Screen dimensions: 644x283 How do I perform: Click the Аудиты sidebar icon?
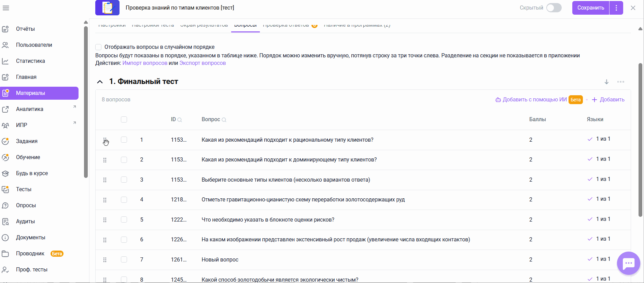[5, 222]
